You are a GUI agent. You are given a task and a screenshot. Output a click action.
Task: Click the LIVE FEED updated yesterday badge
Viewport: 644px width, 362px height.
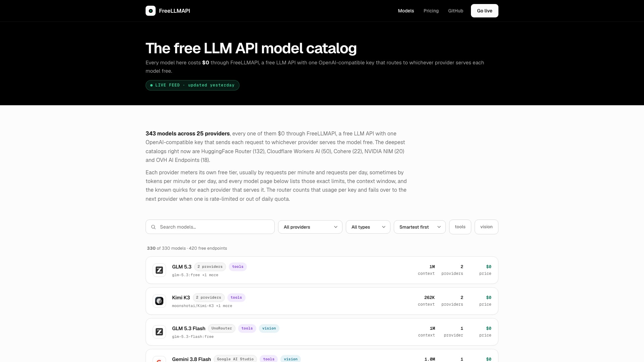click(193, 85)
